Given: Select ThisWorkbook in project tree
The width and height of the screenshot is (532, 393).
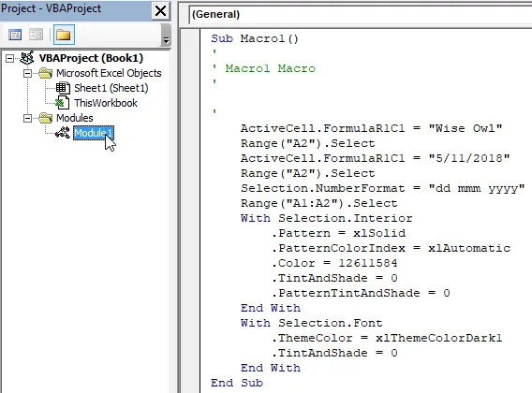Looking at the screenshot, I should point(106,103).
